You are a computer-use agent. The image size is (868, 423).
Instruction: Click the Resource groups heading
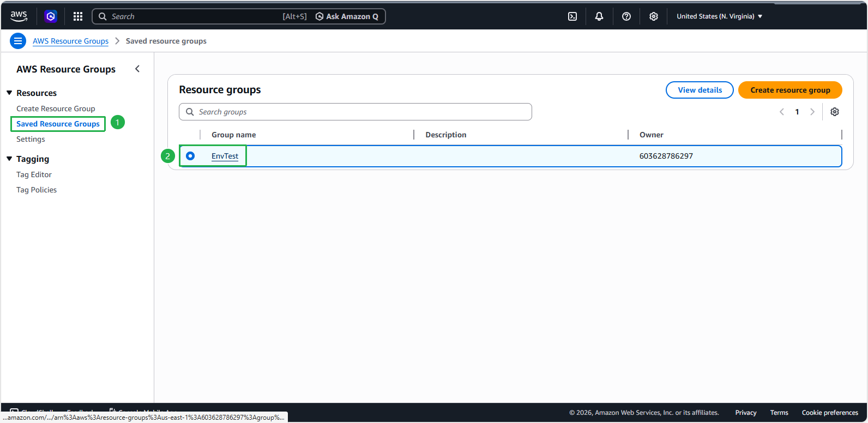[220, 90]
